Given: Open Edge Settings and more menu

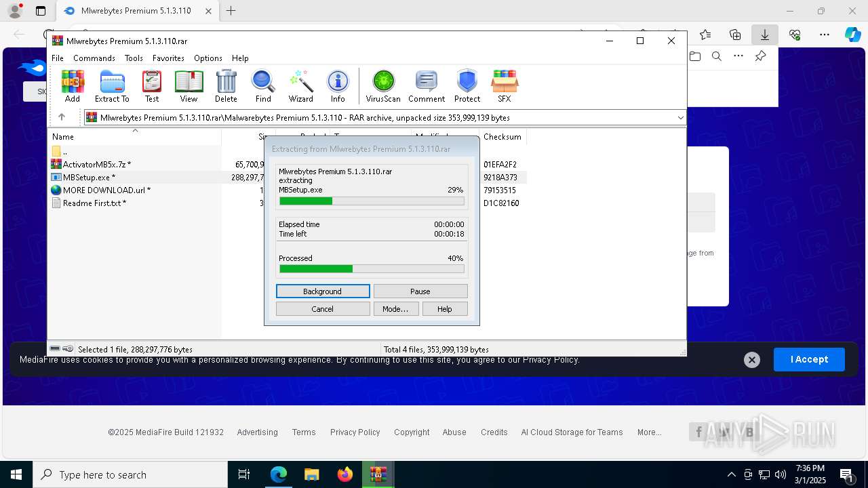Looking at the screenshot, I should [825, 35].
